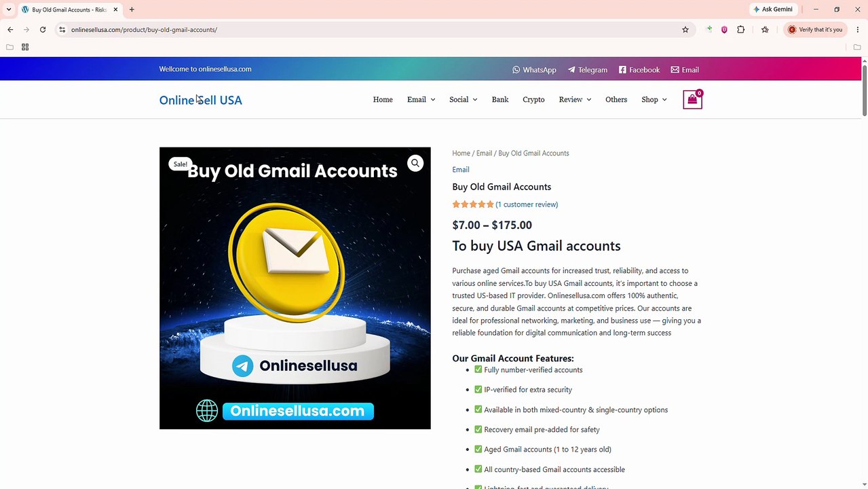The width and height of the screenshot is (868, 489).
Task: Open the Facebook page link
Action: 639,69
